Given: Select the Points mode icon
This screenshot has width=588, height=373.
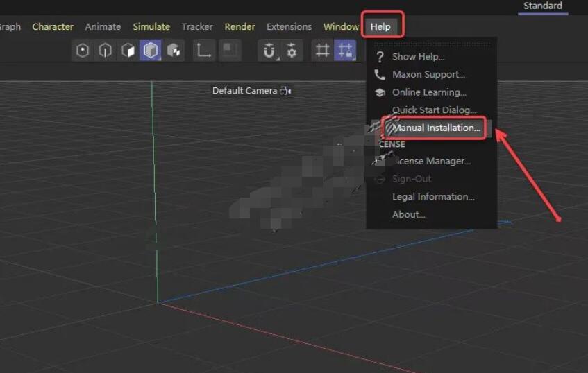Looking at the screenshot, I should pyautogui.click(x=83, y=50).
